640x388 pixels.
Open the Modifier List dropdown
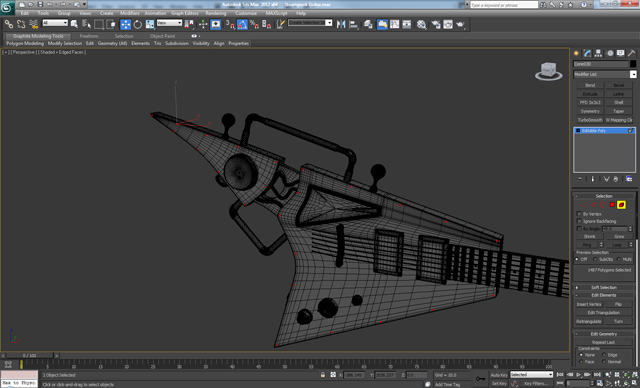(x=604, y=74)
